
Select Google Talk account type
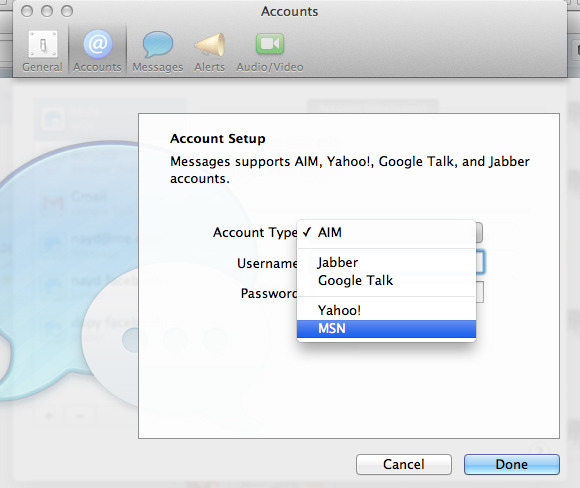pyautogui.click(x=386, y=280)
